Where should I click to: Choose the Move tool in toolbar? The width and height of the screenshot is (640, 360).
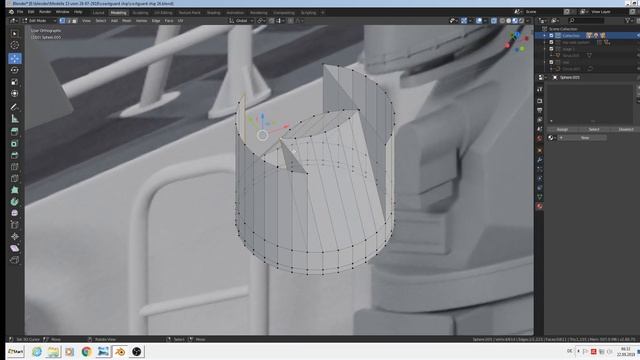pos(15,58)
